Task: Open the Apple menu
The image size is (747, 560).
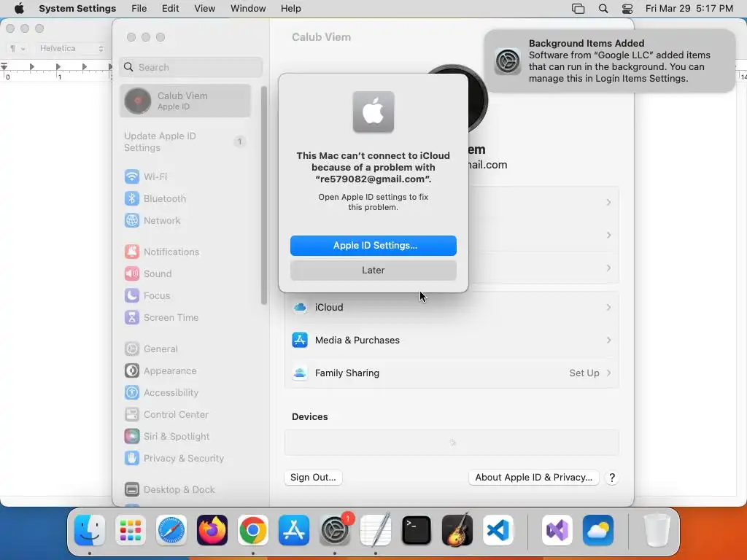Action: coord(19,9)
